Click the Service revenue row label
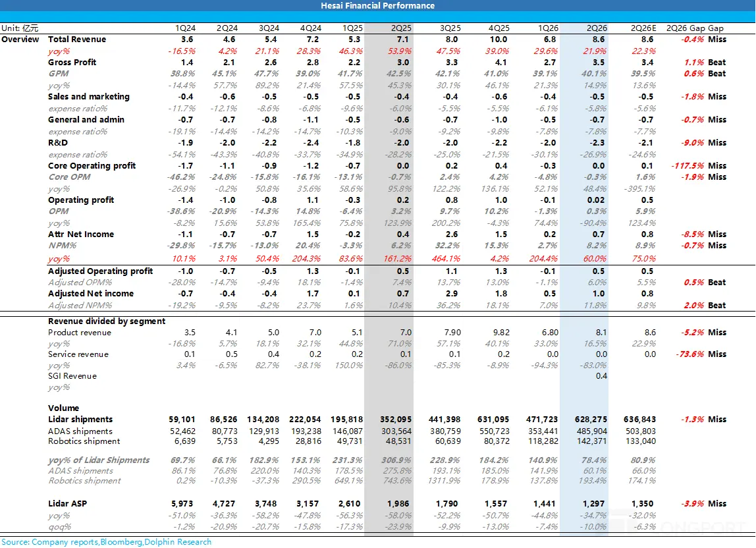Viewport: 756px width, 548px height. pos(78,354)
